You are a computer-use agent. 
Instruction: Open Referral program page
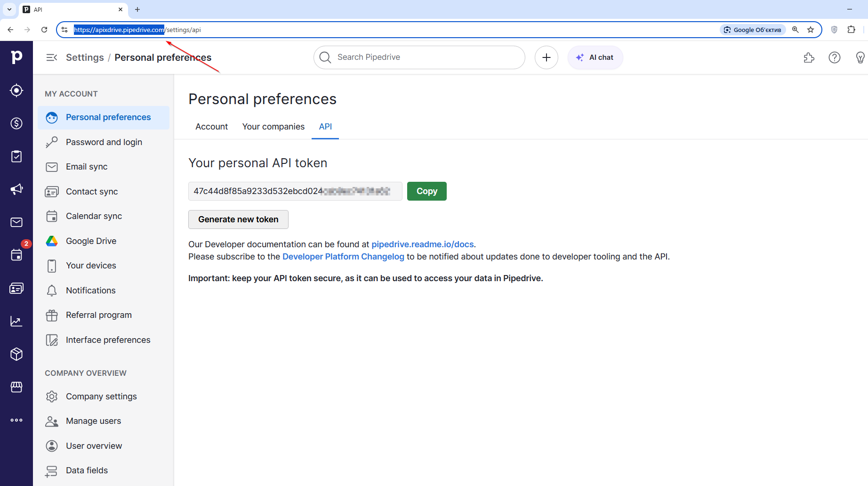[104, 315]
